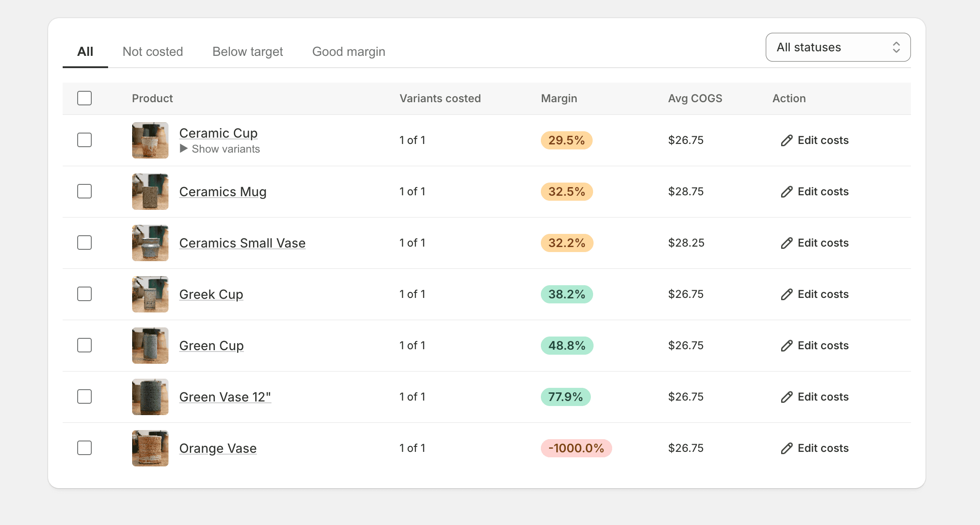Open the Orange Vase product link
Screen dimensions: 980x525
click(218, 448)
